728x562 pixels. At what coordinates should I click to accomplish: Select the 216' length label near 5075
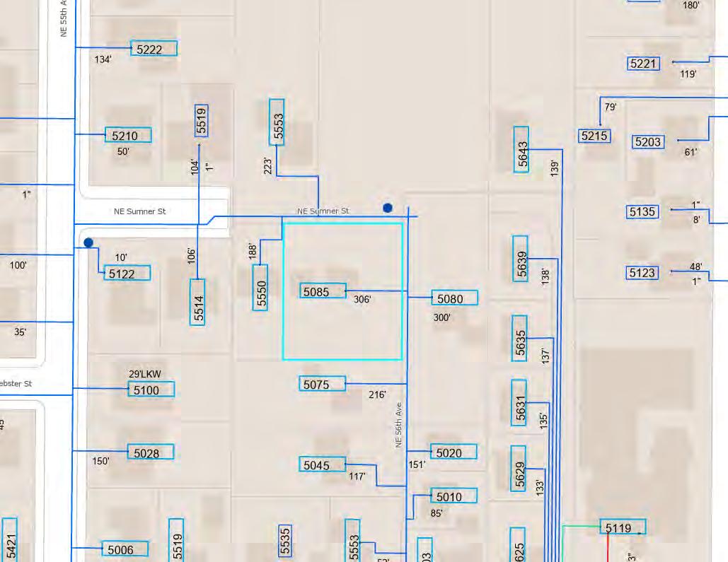[x=377, y=394]
